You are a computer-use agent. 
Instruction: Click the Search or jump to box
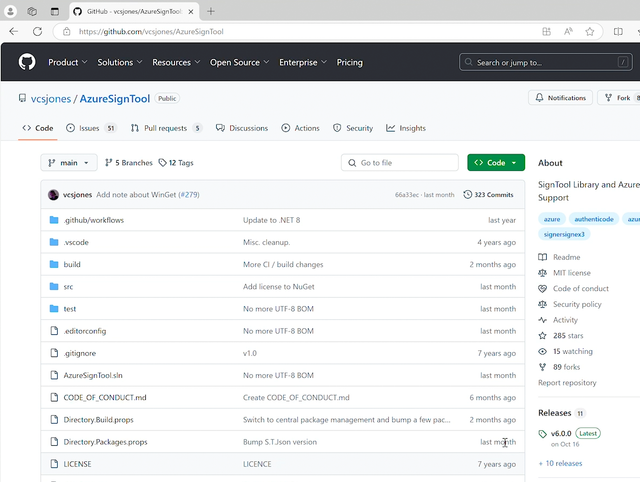(x=545, y=62)
